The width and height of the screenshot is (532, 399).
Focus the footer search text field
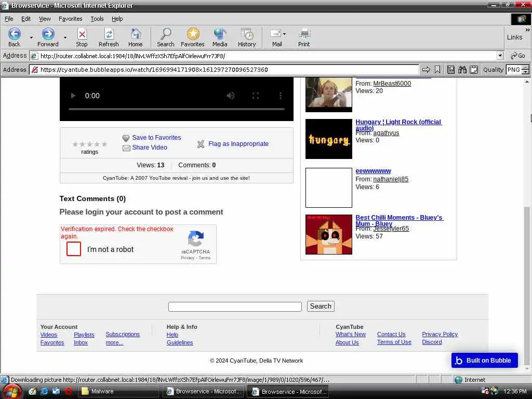point(235,307)
